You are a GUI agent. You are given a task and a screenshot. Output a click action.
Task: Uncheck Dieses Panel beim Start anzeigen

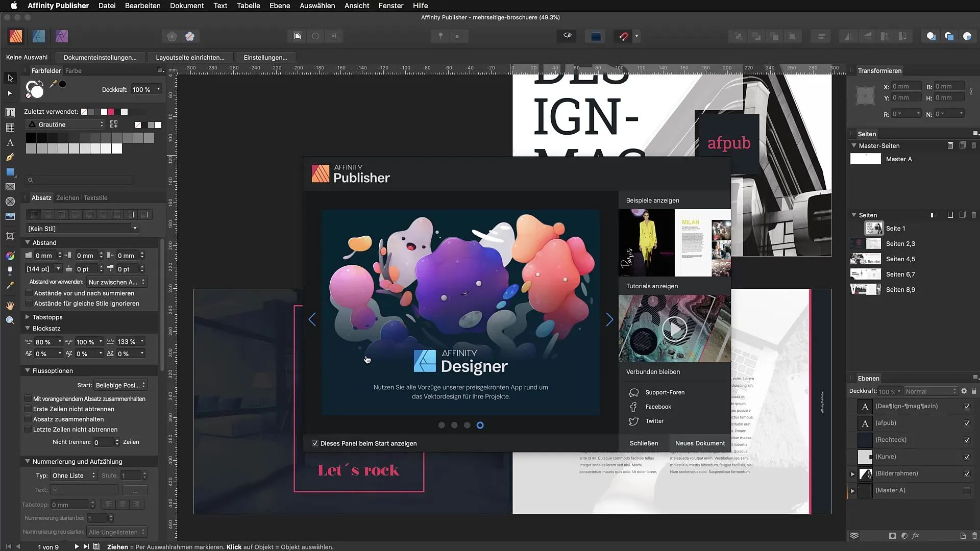pyautogui.click(x=315, y=443)
